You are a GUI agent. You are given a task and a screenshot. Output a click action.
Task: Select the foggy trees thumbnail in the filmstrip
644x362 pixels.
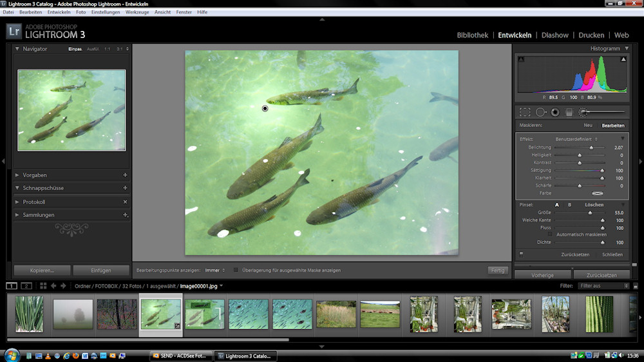73,314
